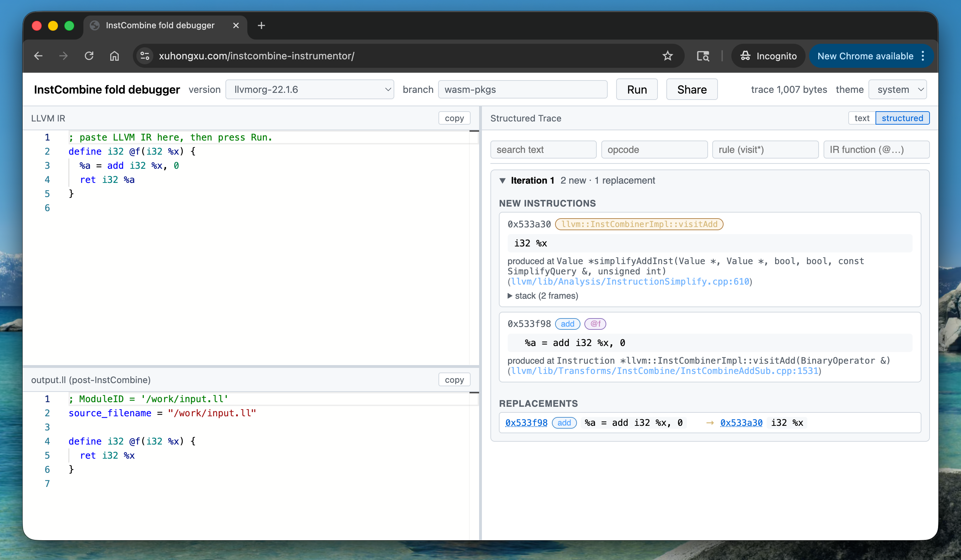961x560 pixels.
Task: Close the InstCombine fold debugger tab
Action: click(x=236, y=25)
